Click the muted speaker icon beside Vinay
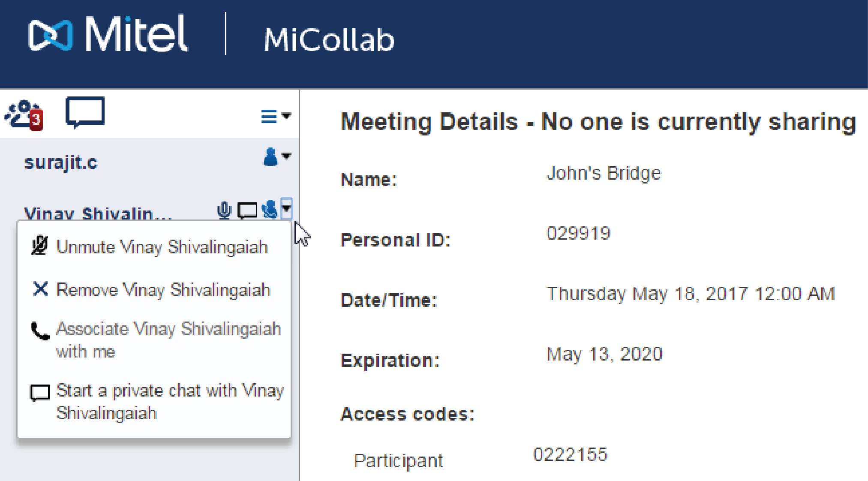Image resolution: width=868 pixels, height=481 pixels. (270, 209)
